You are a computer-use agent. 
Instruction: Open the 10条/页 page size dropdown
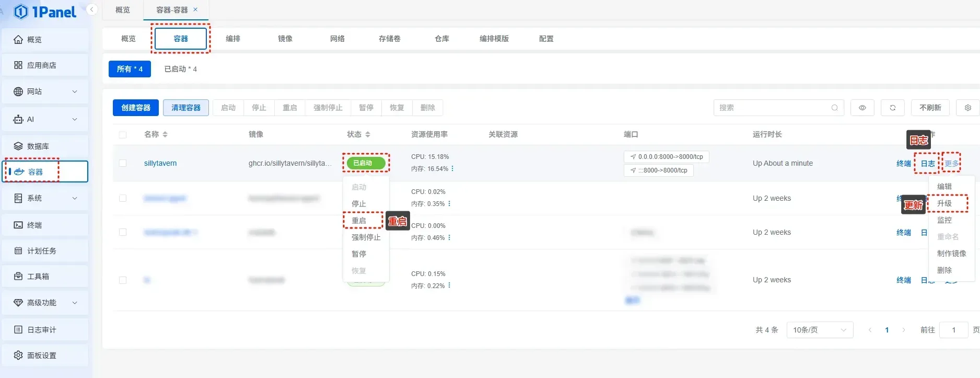[x=819, y=330]
